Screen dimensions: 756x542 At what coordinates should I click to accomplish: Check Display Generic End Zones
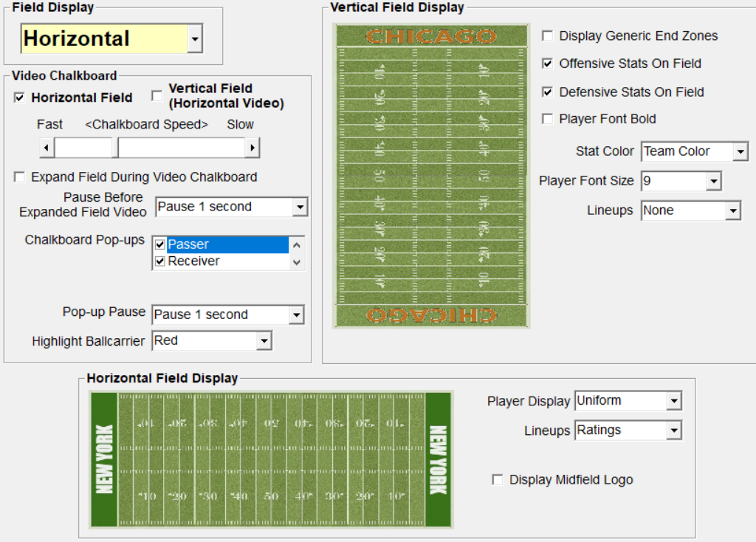[x=548, y=35]
